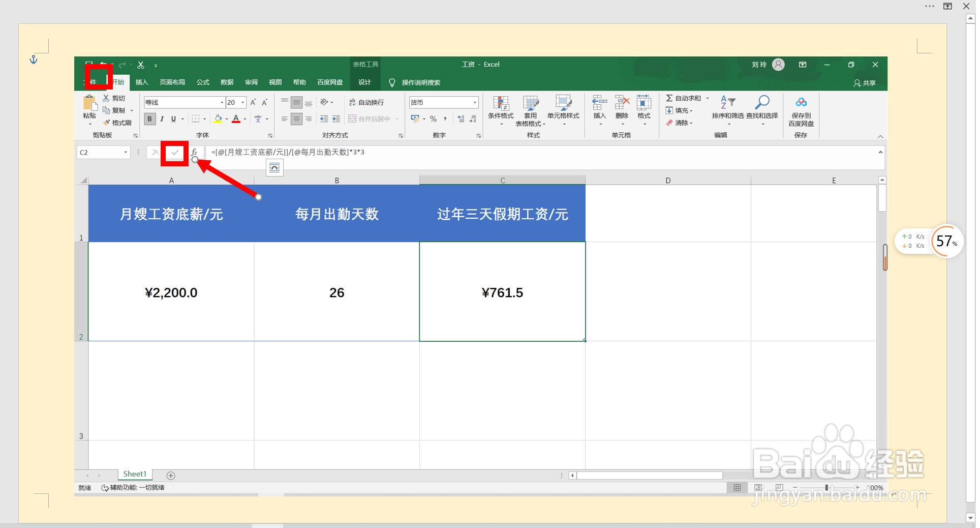Toggle left text alignment
The image size is (980, 528).
(x=285, y=119)
